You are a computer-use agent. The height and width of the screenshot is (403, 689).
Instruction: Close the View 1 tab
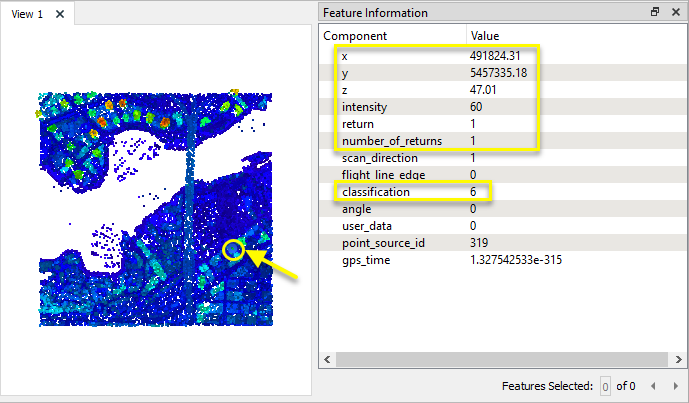tap(61, 14)
